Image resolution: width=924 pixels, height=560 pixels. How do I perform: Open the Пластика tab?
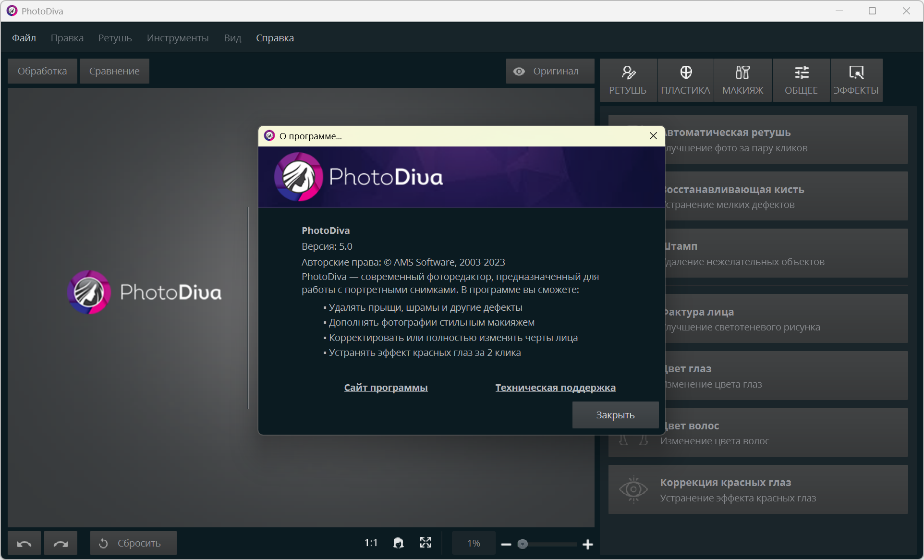[685, 80]
